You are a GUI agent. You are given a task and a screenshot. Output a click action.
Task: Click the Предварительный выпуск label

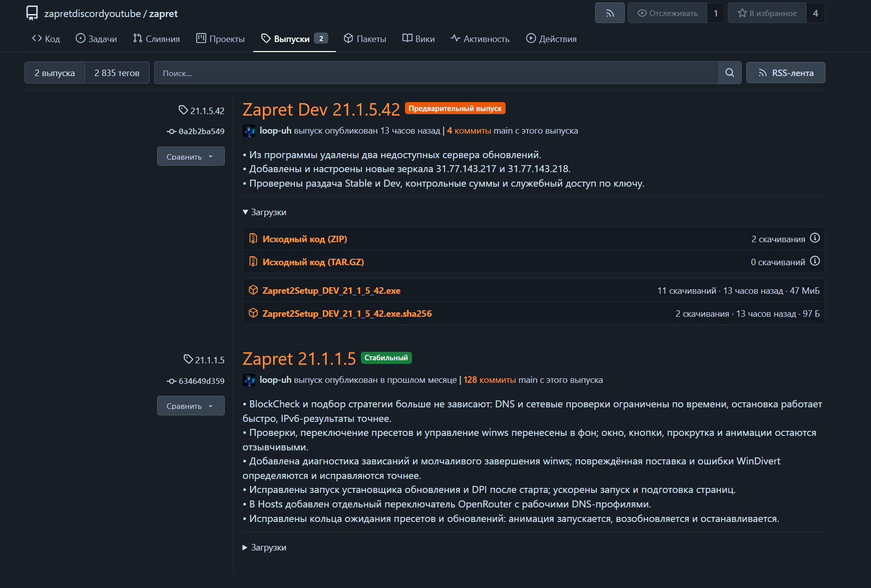point(455,109)
